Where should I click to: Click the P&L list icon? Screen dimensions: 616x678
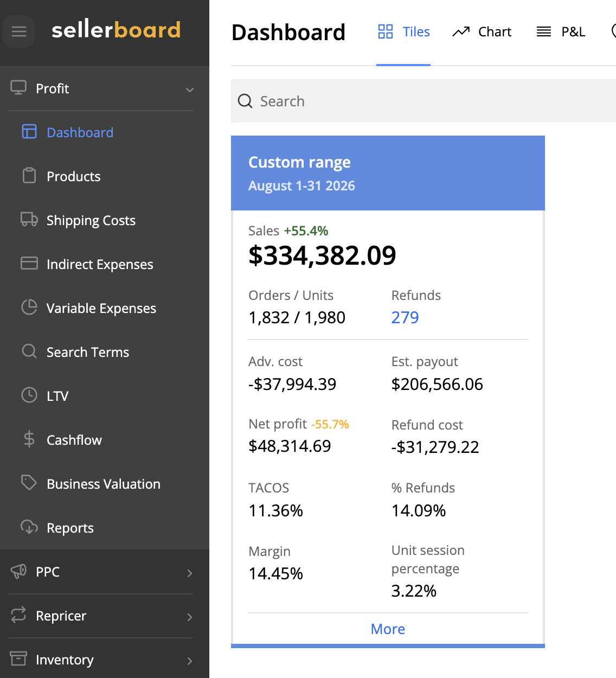(x=544, y=32)
